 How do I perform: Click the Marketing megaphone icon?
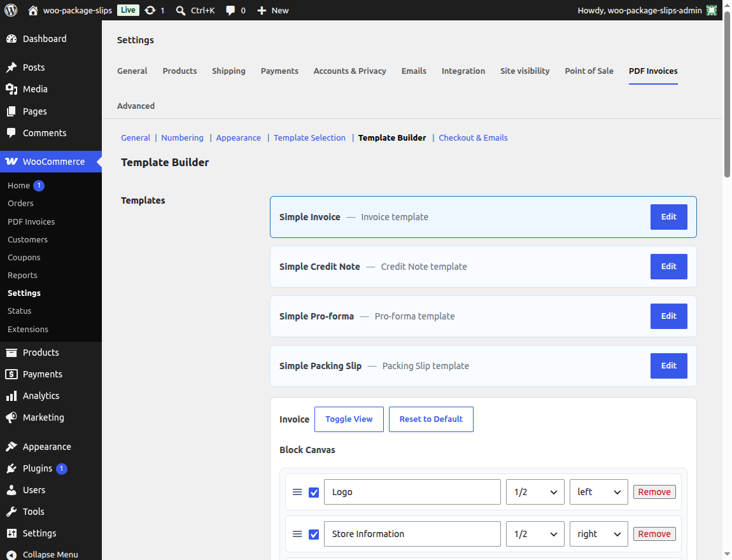pos(11,417)
